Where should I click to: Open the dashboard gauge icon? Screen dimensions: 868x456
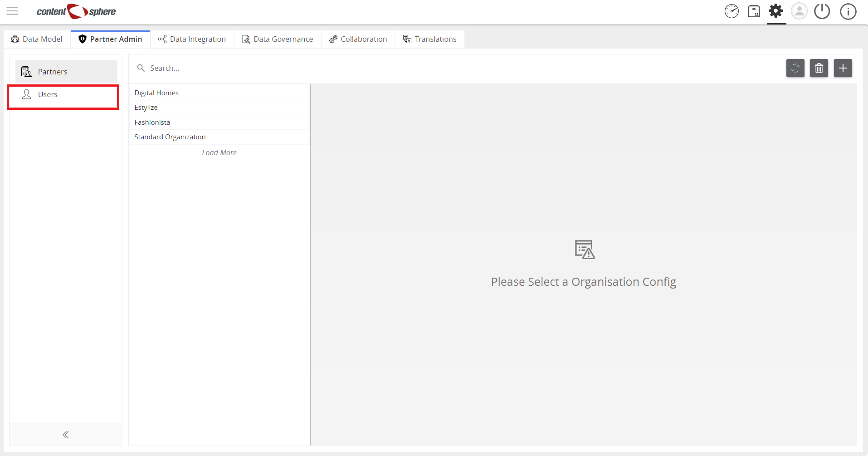coord(731,11)
